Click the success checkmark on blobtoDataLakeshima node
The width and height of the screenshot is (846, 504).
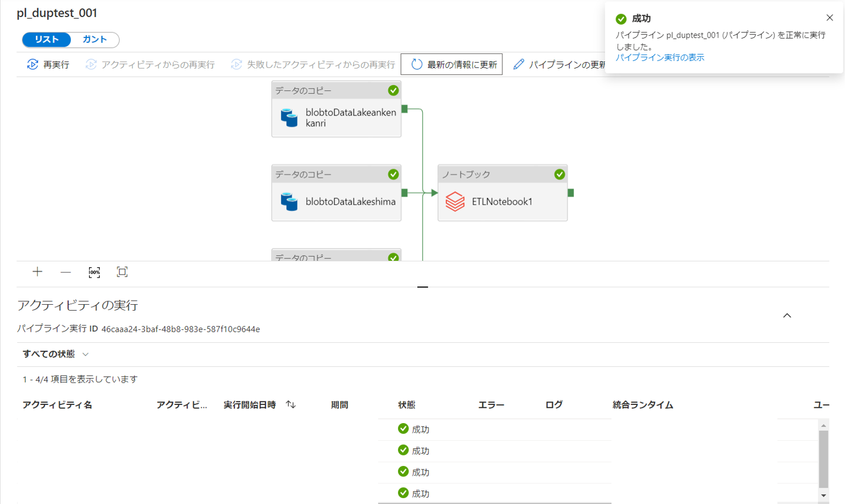point(393,174)
